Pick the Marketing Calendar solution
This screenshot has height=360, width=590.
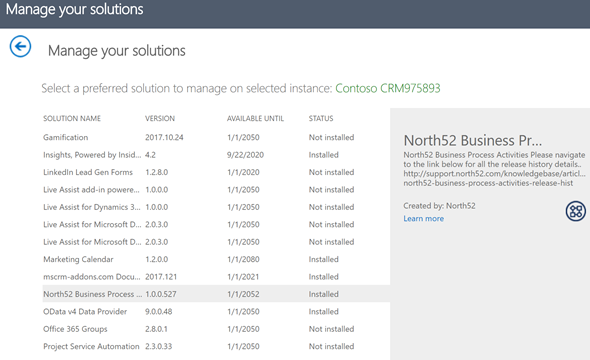pyautogui.click(x=216, y=259)
